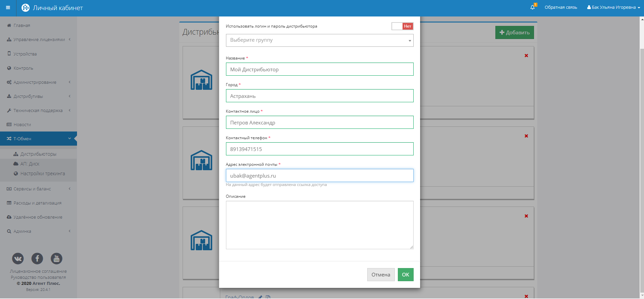
Task: Open the Выберите группу dropdown
Action: tap(319, 40)
